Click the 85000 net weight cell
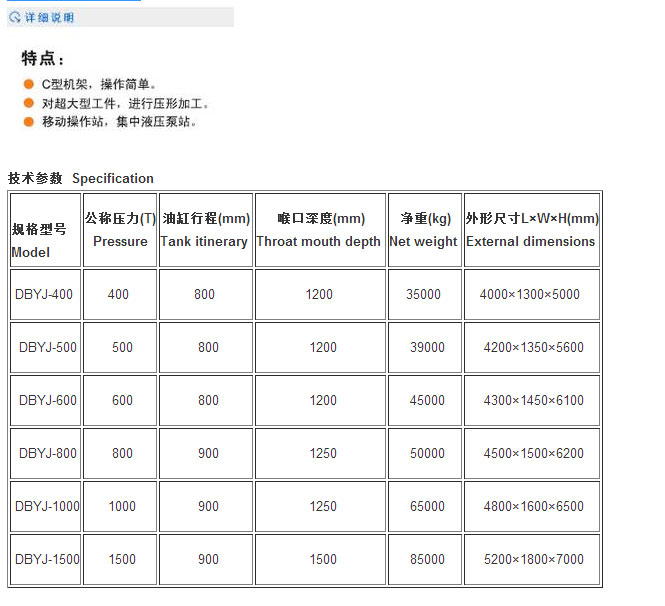 click(427, 559)
